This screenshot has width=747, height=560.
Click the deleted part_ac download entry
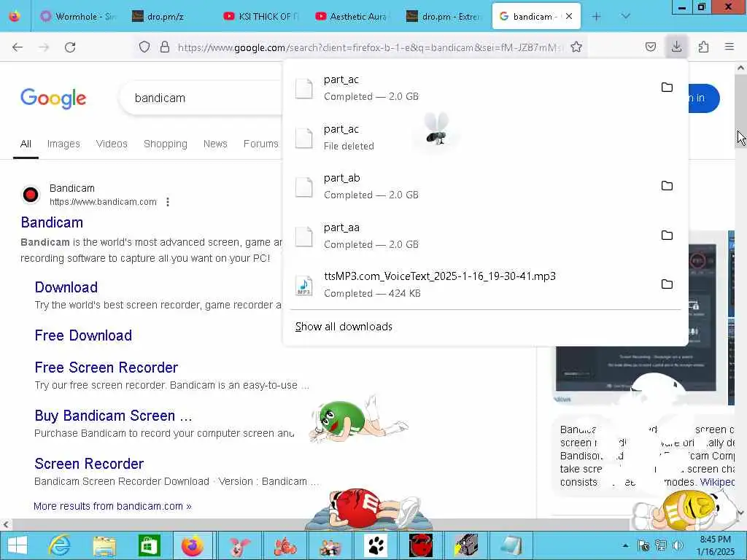485,138
